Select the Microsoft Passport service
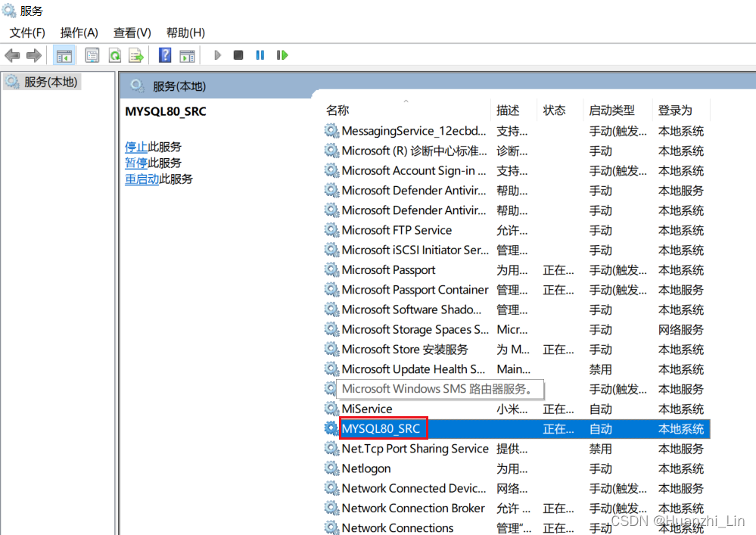 (516, 270)
